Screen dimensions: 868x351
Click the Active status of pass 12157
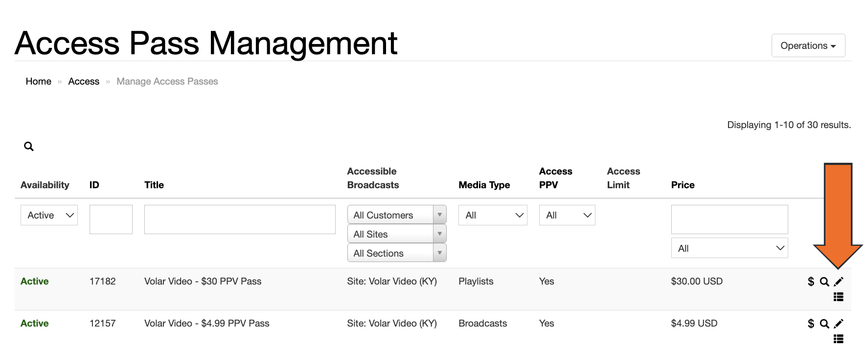tap(35, 323)
